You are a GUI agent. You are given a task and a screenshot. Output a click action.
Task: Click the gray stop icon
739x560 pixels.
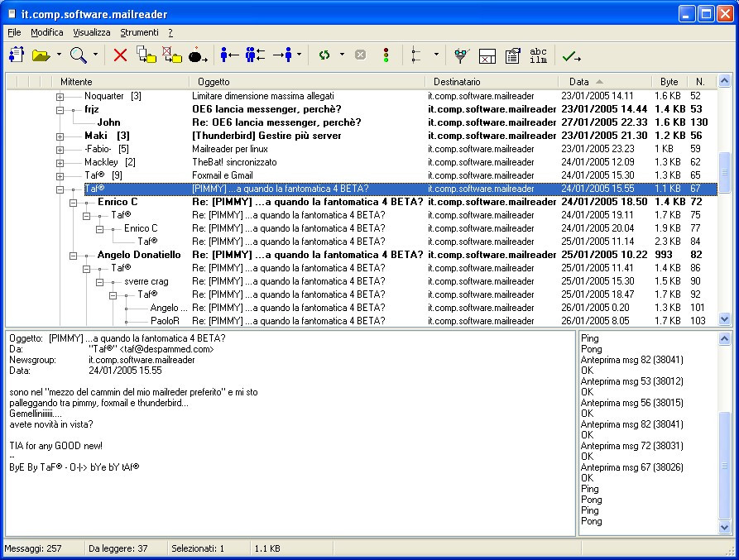coord(361,55)
